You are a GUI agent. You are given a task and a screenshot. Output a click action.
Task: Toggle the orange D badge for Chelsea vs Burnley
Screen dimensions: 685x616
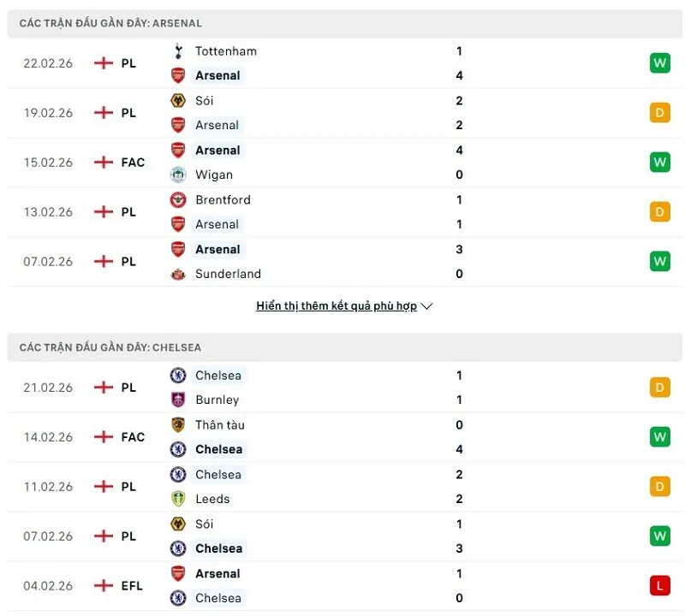(x=659, y=387)
